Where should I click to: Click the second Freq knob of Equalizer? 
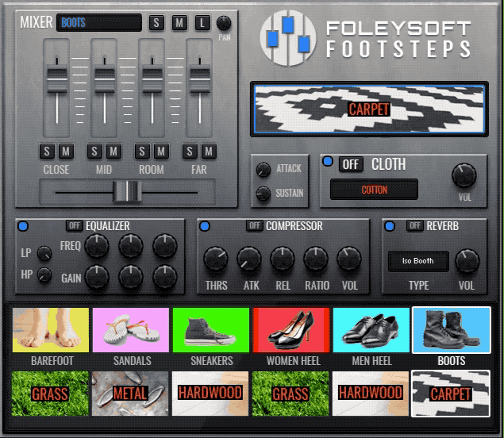pos(131,246)
